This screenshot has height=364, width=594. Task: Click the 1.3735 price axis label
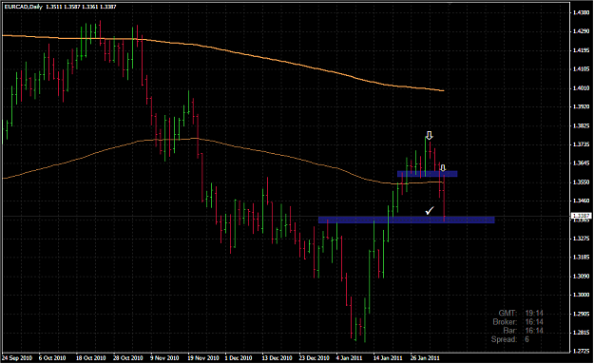[x=581, y=144]
